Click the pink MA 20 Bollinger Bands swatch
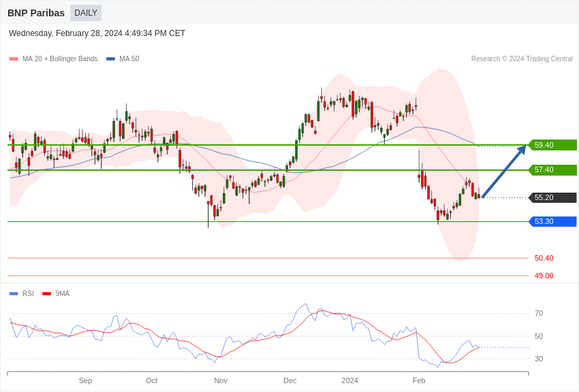 point(14,59)
